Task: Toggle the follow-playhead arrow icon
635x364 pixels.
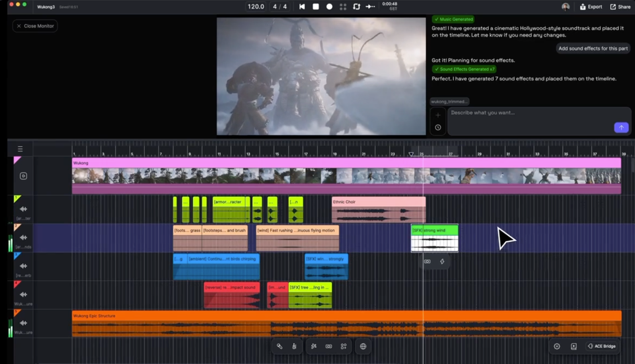Action: pyautogui.click(x=370, y=6)
